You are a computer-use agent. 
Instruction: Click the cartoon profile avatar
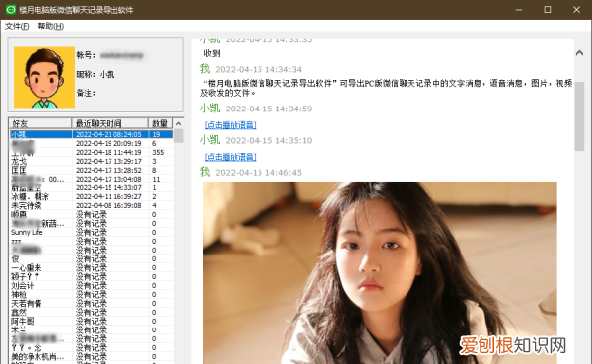click(44, 77)
